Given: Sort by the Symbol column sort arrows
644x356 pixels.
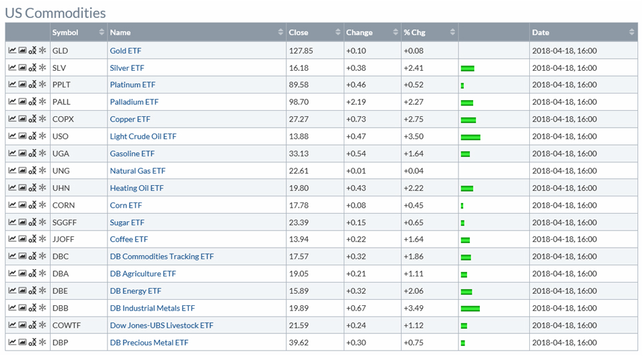Looking at the screenshot, I should (101, 32).
